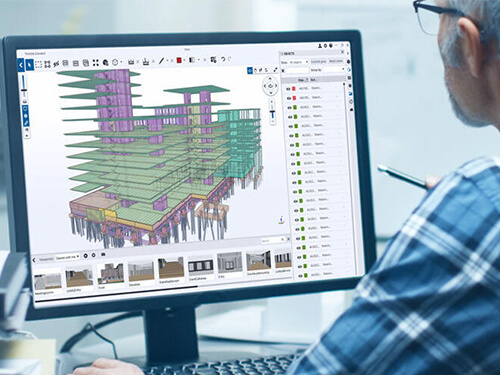
Task: Toggle visibility eye of the second red-marked row
Action: click(x=289, y=98)
